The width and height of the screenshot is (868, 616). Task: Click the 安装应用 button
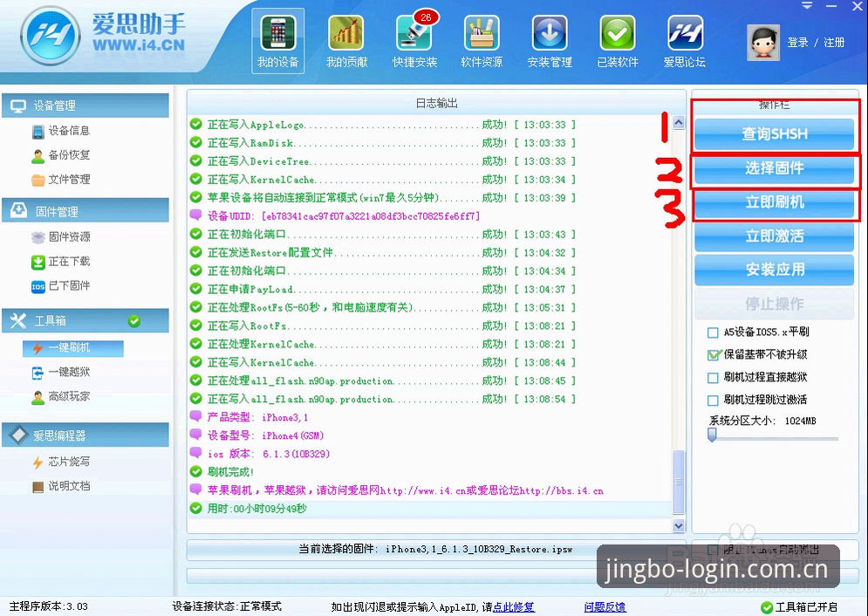coord(774,270)
